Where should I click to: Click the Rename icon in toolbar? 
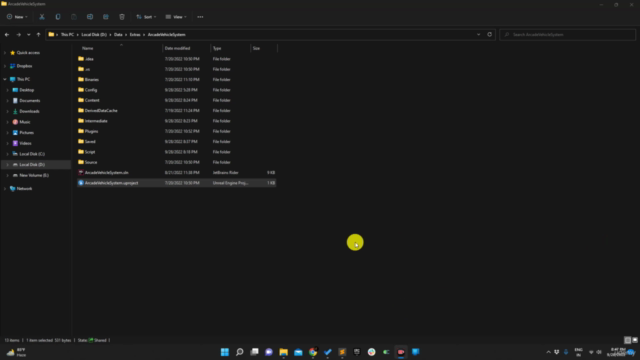(90, 17)
